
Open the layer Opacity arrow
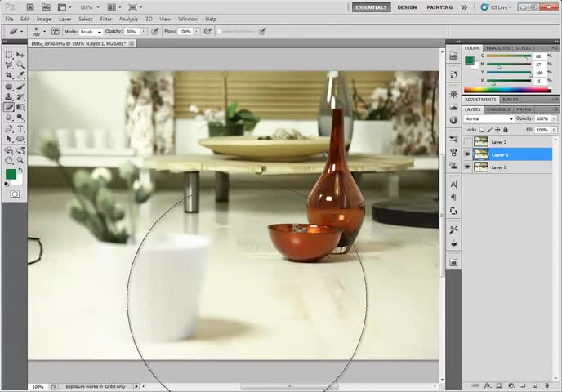554,118
